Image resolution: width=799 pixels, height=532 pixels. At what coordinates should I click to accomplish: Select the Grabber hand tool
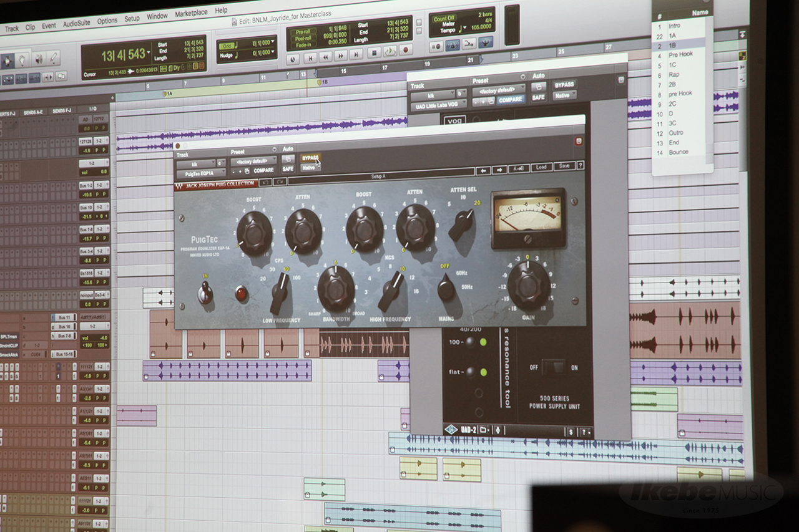[x=22, y=60]
